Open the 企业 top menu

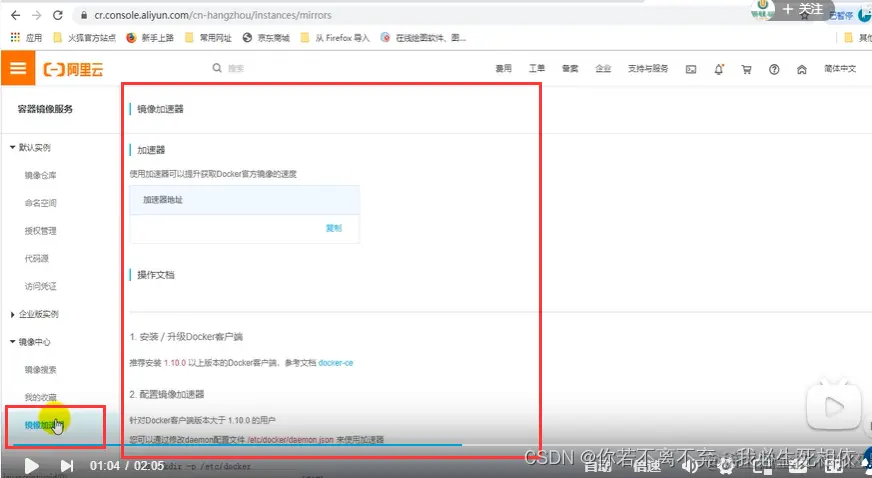(x=603, y=68)
